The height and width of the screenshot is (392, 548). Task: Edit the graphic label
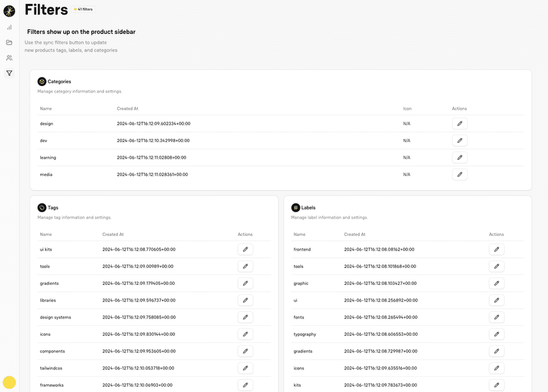tap(496, 284)
